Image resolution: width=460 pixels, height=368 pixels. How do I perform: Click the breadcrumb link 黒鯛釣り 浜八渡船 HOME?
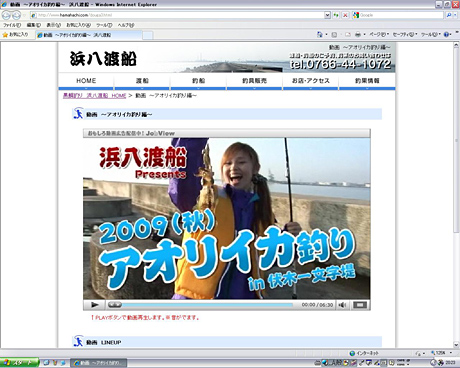tap(94, 96)
